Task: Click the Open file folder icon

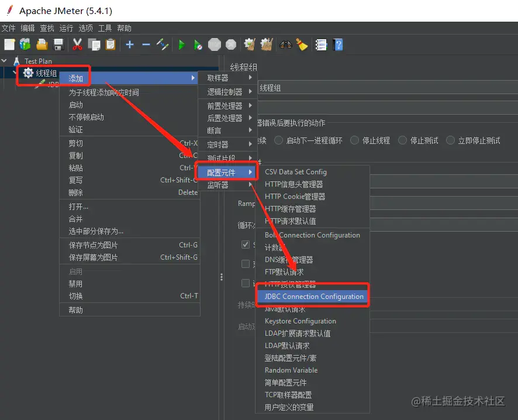Action: (42, 44)
